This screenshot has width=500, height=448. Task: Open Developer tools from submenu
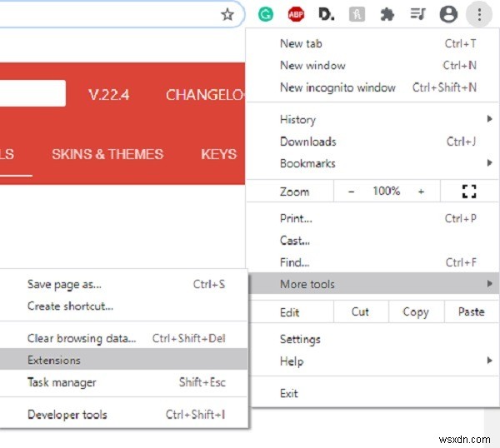click(x=123, y=414)
